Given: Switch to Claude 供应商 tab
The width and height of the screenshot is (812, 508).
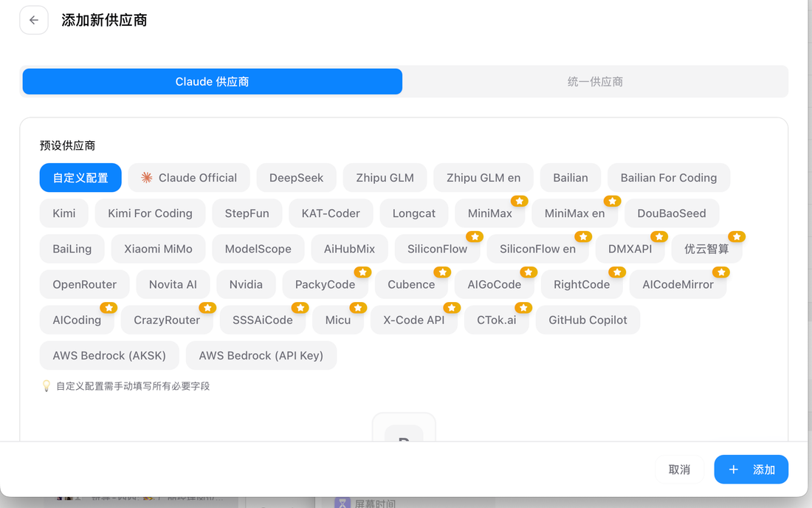Looking at the screenshot, I should [213, 81].
